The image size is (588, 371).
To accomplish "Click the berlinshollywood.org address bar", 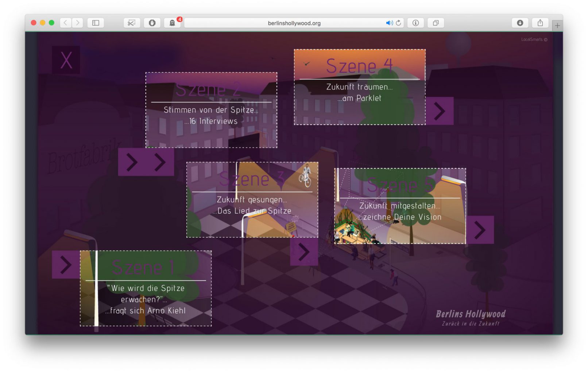I will point(294,23).
